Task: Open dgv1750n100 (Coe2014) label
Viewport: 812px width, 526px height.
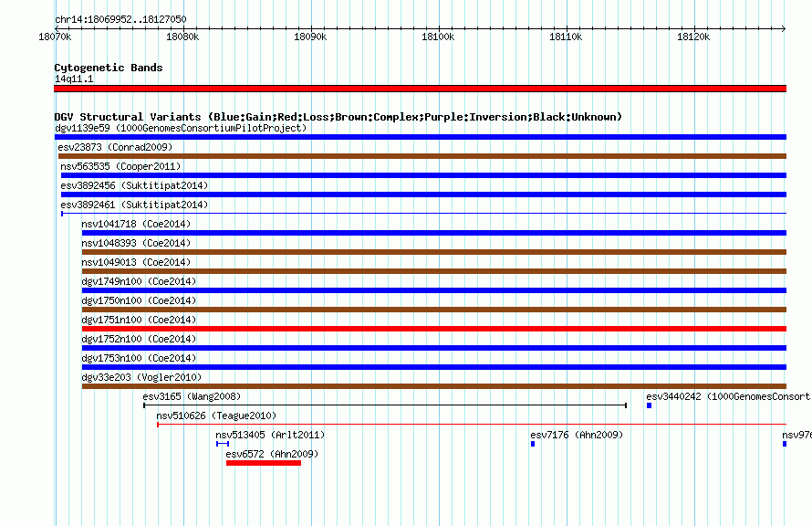Action: coord(139,300)
